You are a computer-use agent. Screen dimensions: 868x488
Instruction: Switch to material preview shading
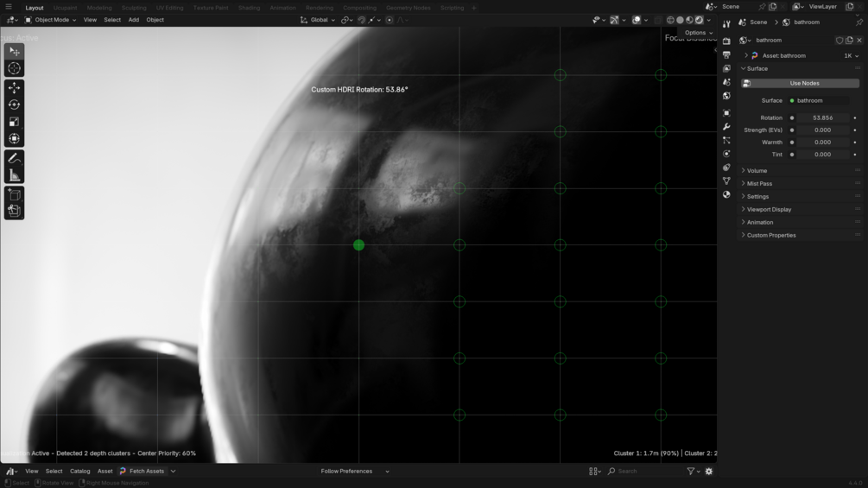pyautogui.click(x=690, y=20)
